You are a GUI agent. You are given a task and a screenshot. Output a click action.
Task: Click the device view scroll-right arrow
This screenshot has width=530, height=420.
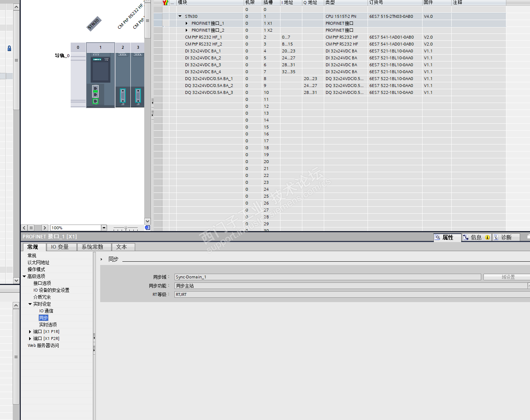pos(45,228)
